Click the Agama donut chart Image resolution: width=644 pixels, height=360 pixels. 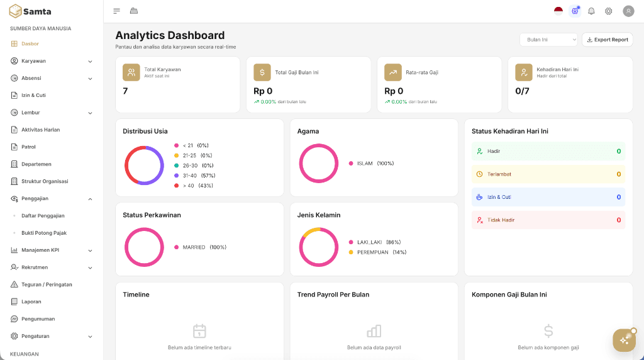[x=319, y=164]
